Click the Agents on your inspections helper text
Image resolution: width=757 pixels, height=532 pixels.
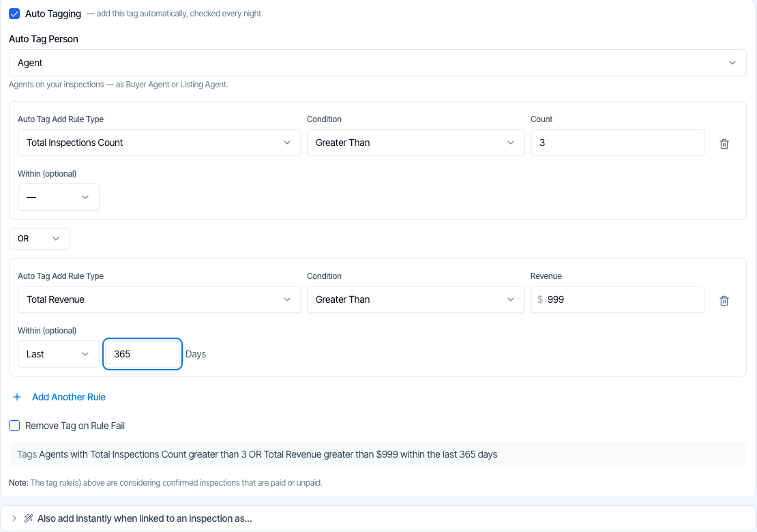click(118, 85)
